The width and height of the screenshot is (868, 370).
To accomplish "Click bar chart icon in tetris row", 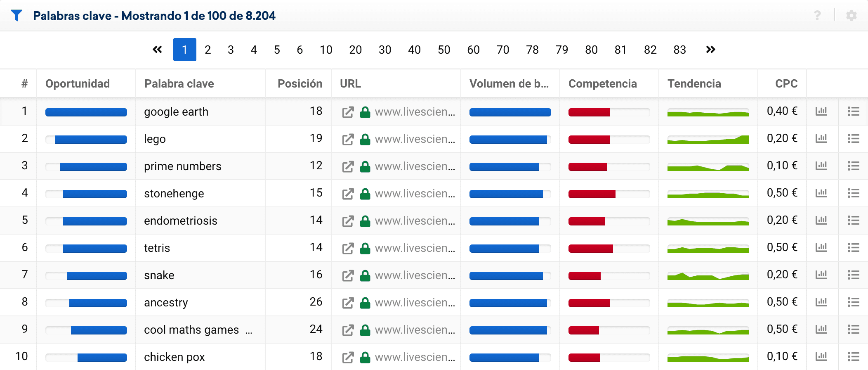I will pyautogui.click(x=821, y=248).
